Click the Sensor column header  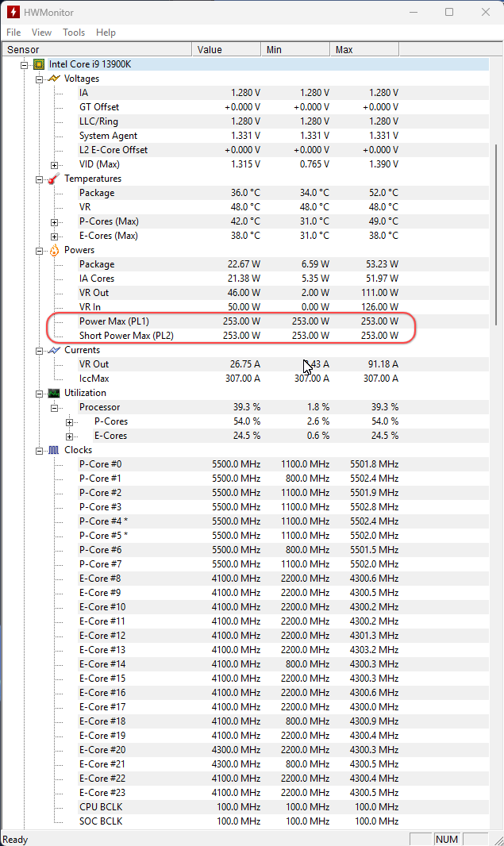click(96, 50)
